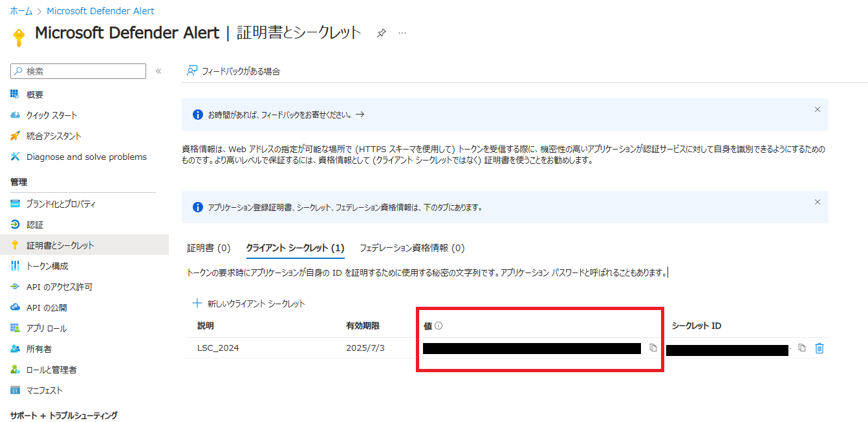Open the ellipsis more options menu in title
The height and width of the screenshot is (422, 868).
(x=402, y=33)
